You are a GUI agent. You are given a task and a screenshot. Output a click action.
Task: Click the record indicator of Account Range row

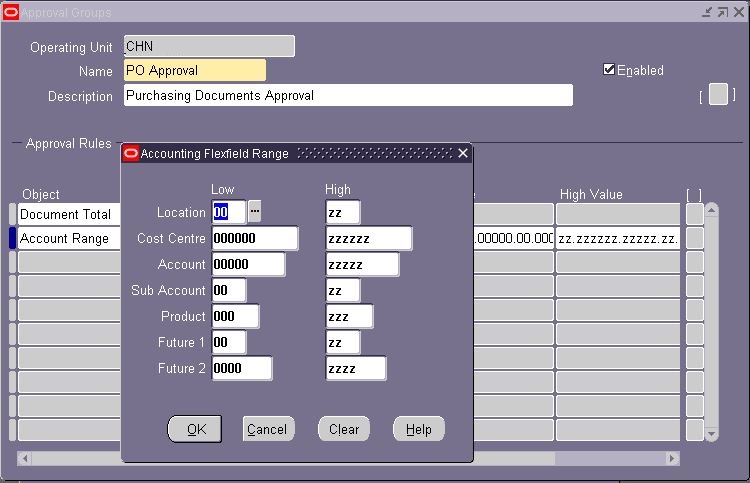(x=12, y=238)
